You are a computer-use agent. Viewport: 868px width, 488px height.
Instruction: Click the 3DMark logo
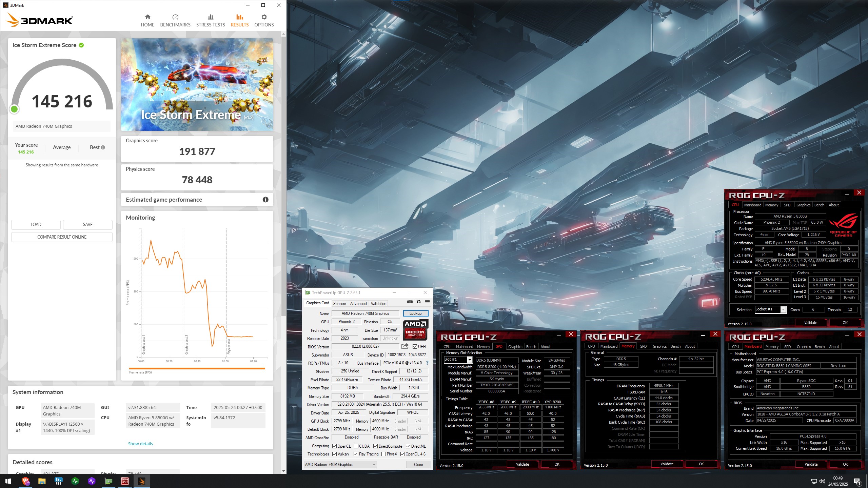(40, 20)
